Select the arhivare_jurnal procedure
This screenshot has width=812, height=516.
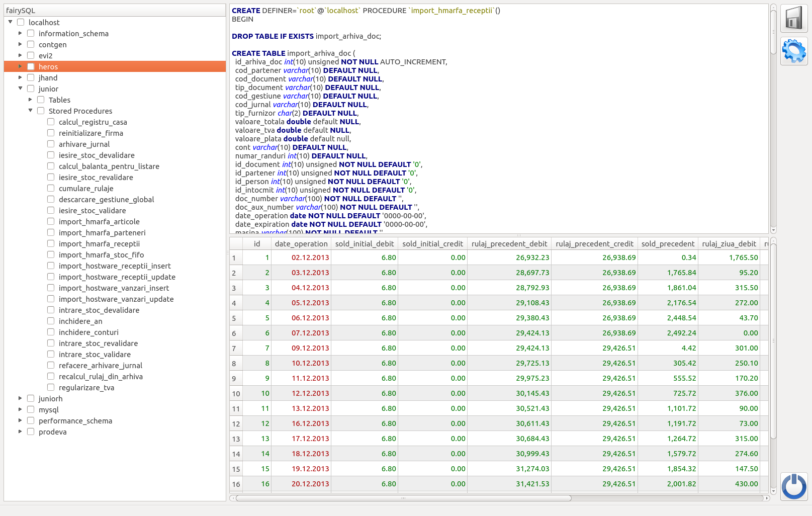point(84,144)
